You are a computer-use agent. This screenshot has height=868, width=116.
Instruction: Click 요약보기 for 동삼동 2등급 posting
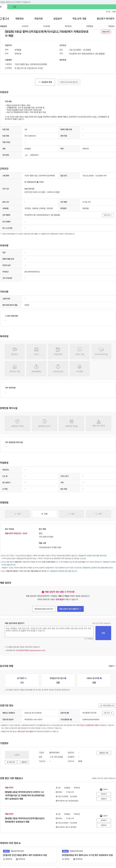coord(104,820)
